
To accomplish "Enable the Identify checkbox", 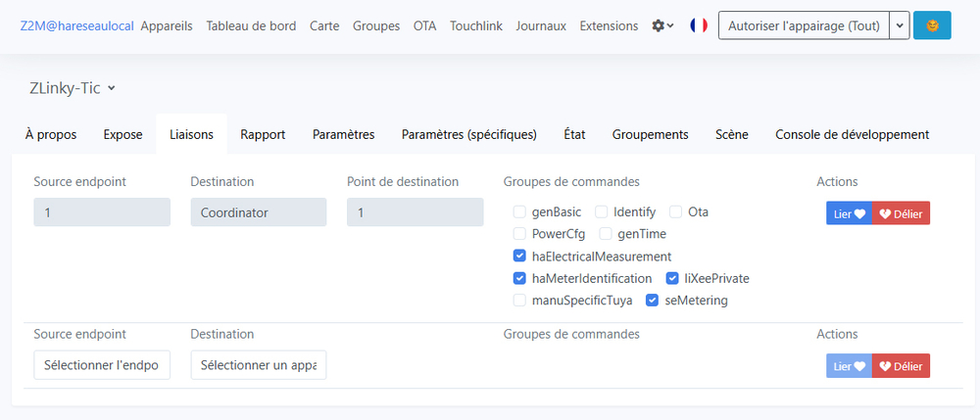I will click(x=602, y=212).
